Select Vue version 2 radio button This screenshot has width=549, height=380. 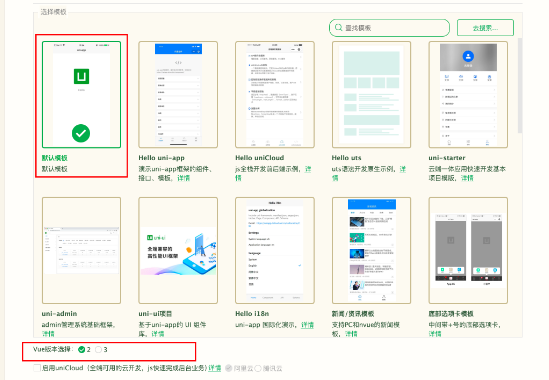tap(82, 350)
